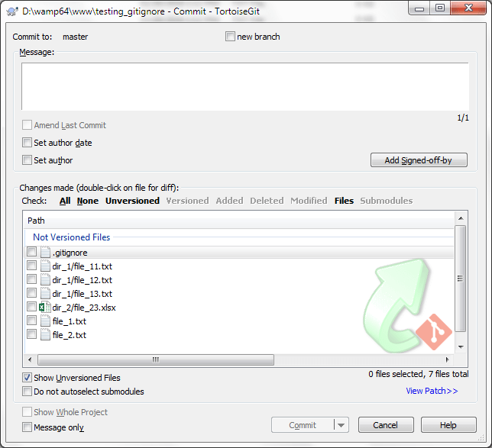Image resolution: width=492 pixels, height=448 pixels.
Task: Click the .gitignore file icon
Action: tap(45, 253)
